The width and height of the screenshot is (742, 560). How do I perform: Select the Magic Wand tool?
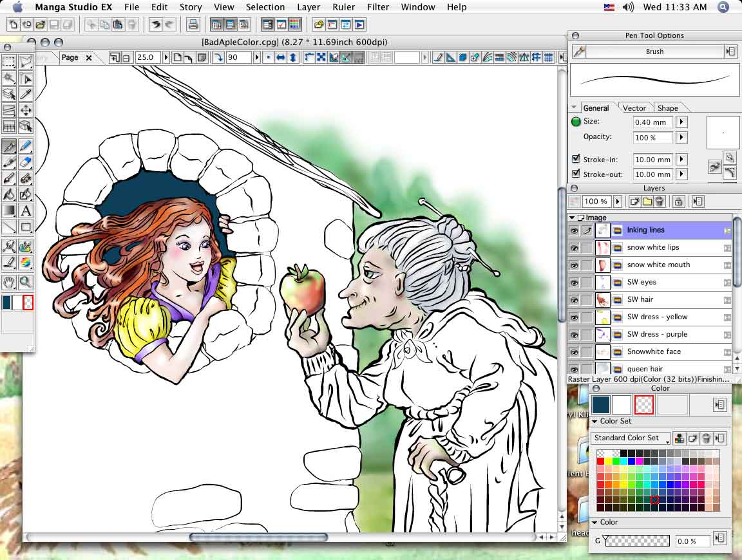click(x=9, y=78)
